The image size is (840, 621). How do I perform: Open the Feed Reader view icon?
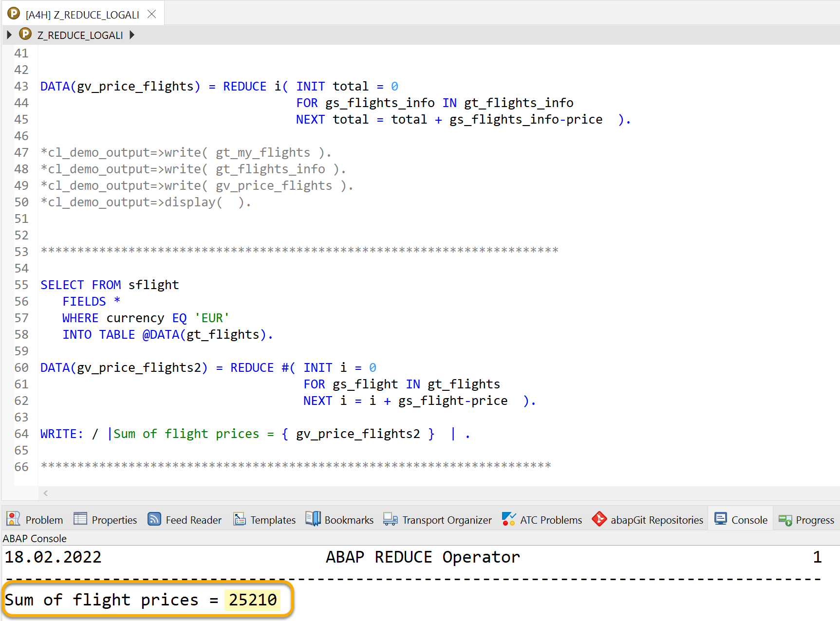[x=154, y=519]
